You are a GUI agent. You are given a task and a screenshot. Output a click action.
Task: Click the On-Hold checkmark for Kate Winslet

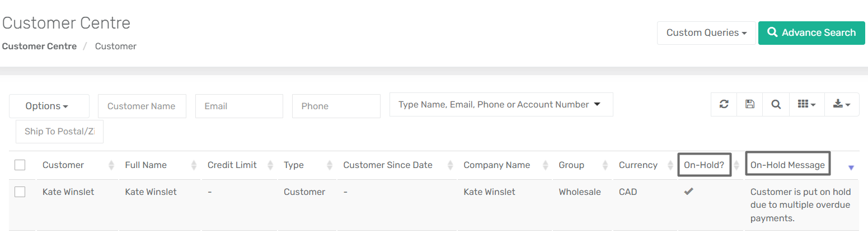689,192
